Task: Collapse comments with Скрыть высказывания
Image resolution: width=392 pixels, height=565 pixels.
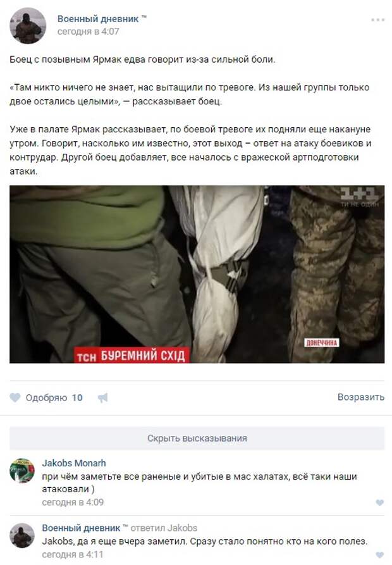Action: click(x=197, y=438)
